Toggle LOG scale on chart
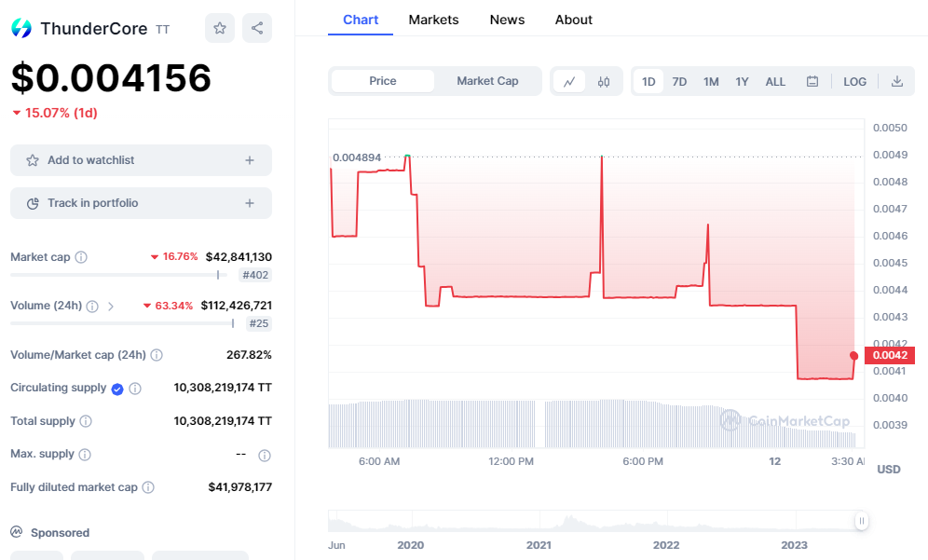The height and width of the screenshot is (560, 928). point(854,82)
